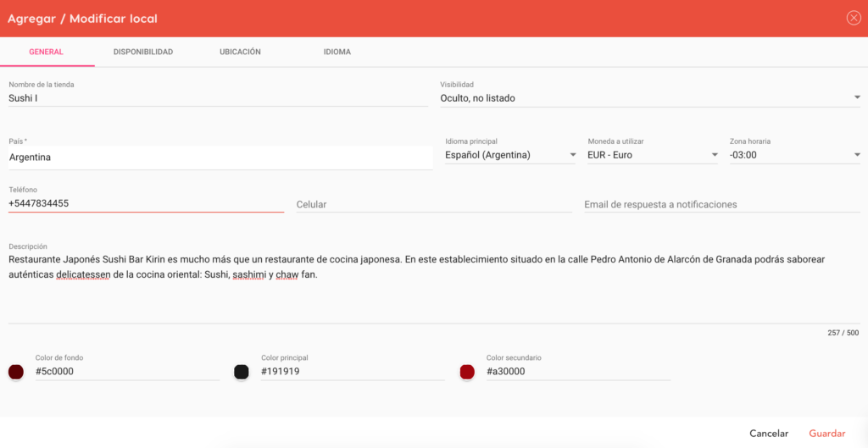Switch to the GENERAL tab

pyautogui.click(x=47, y=52)
